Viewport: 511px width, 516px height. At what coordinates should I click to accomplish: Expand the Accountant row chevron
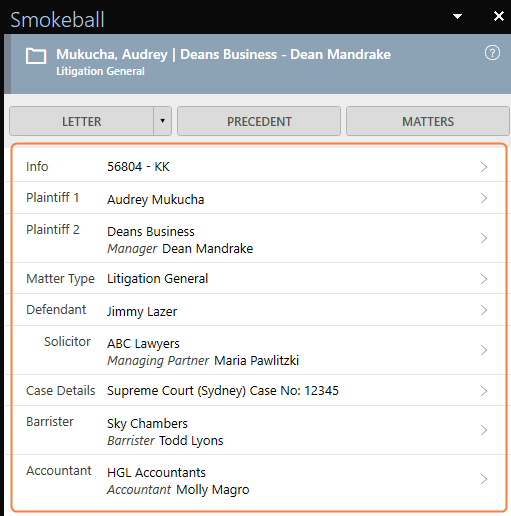(484, 479)
